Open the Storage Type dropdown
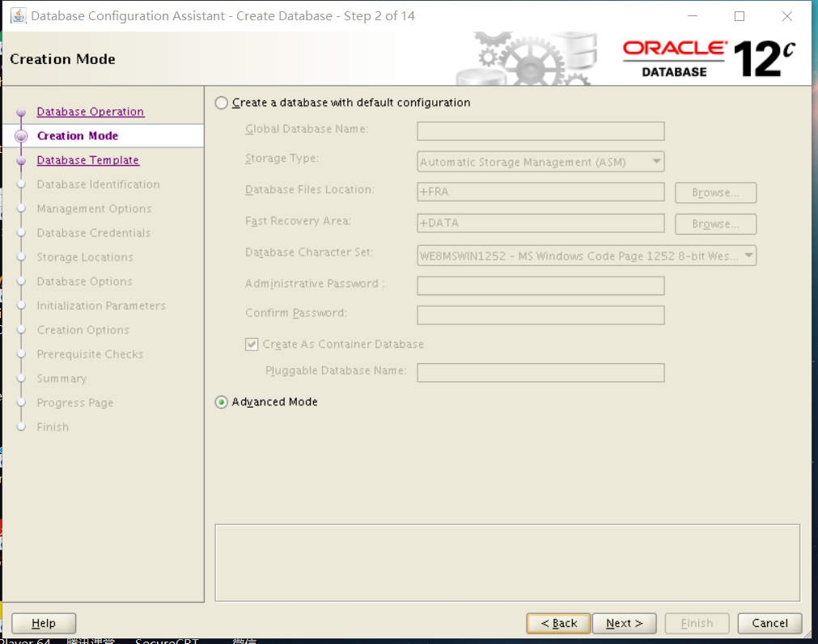This screenshot has width=818, height=644. click(657, 161)
